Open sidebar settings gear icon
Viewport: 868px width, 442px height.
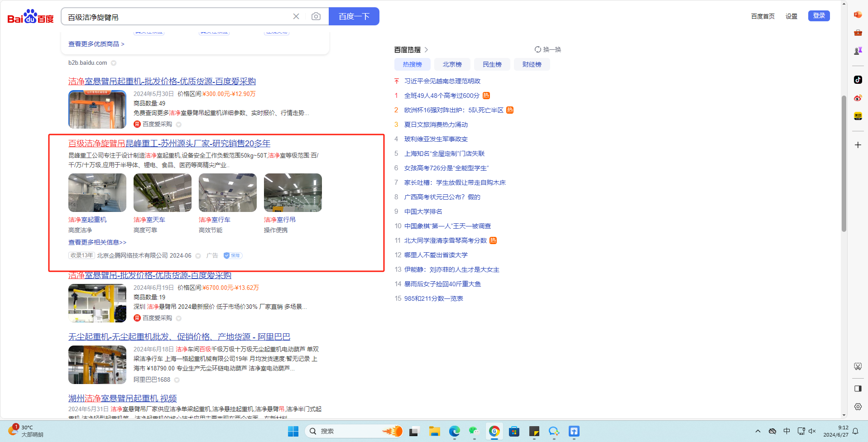858,407
